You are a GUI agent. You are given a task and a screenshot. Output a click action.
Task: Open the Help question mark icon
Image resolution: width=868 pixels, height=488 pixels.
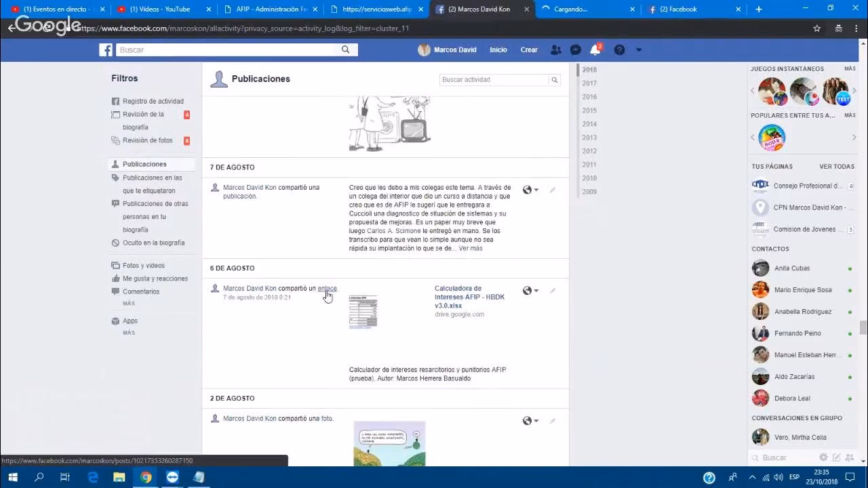pos(619,49)
